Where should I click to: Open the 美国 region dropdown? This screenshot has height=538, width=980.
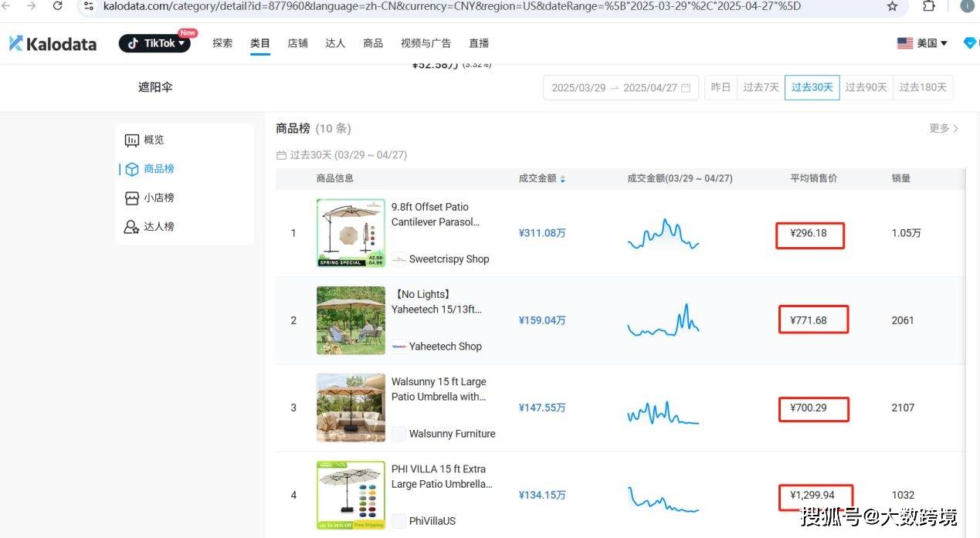tap(922, 43)
